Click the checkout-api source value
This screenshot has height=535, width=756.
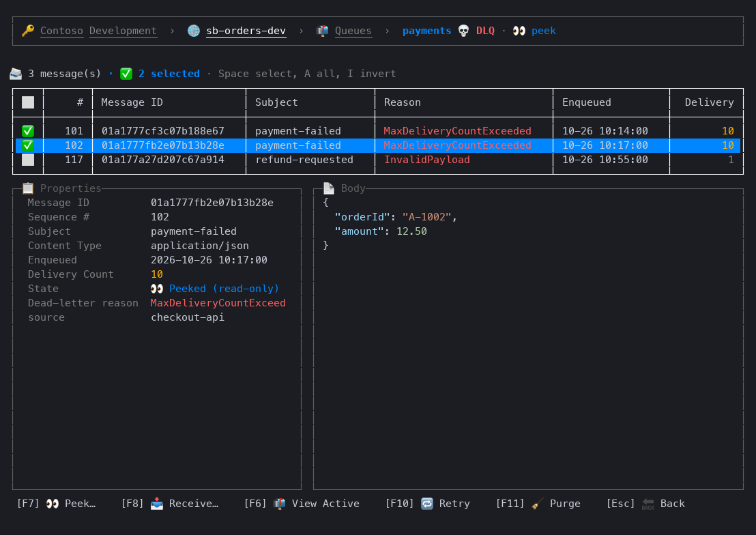pyautogui.click(x=188, y=317)
